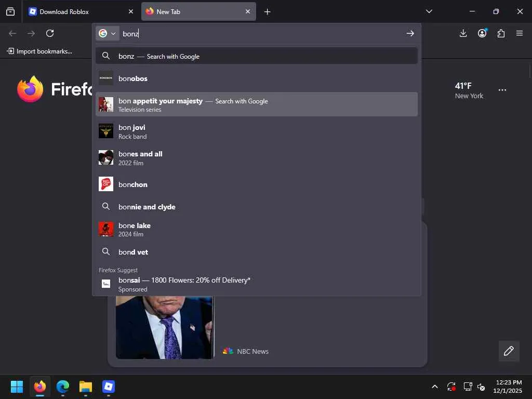Select the New Tab tab
Viewport: 532px width, 399px height.
tap(198, 11)
